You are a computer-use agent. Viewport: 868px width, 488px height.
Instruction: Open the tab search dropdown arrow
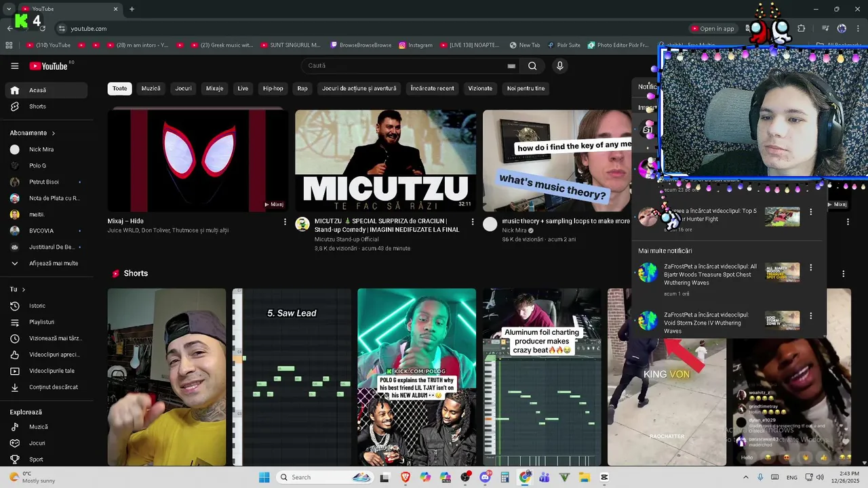[x=8, y=9]
